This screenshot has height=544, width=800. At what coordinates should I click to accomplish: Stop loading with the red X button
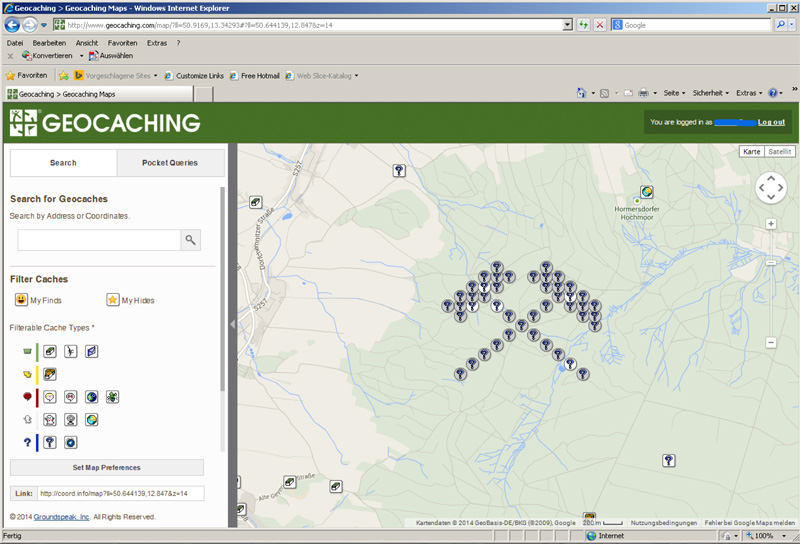point(600,24)
